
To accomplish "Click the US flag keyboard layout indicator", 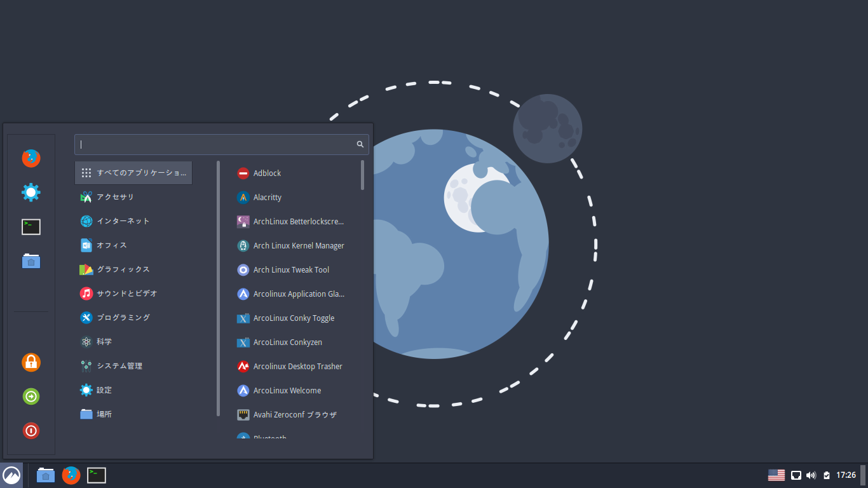I will click(x=776, y=475).
